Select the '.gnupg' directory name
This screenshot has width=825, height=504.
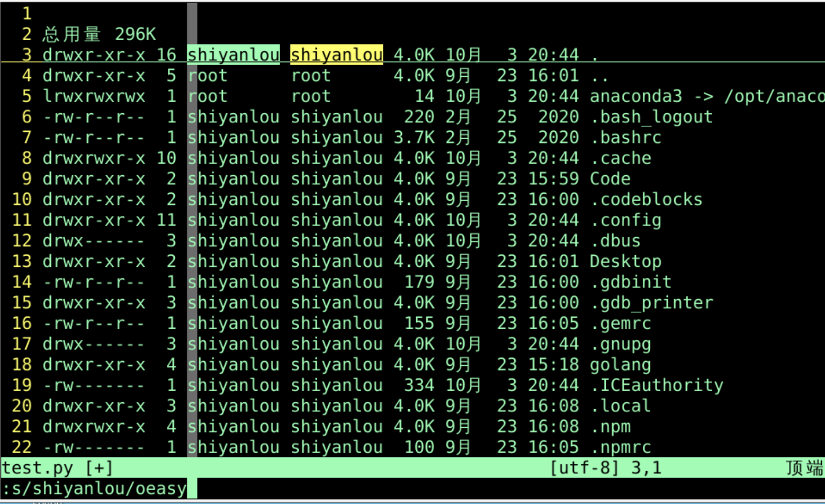tap(621, 344)
